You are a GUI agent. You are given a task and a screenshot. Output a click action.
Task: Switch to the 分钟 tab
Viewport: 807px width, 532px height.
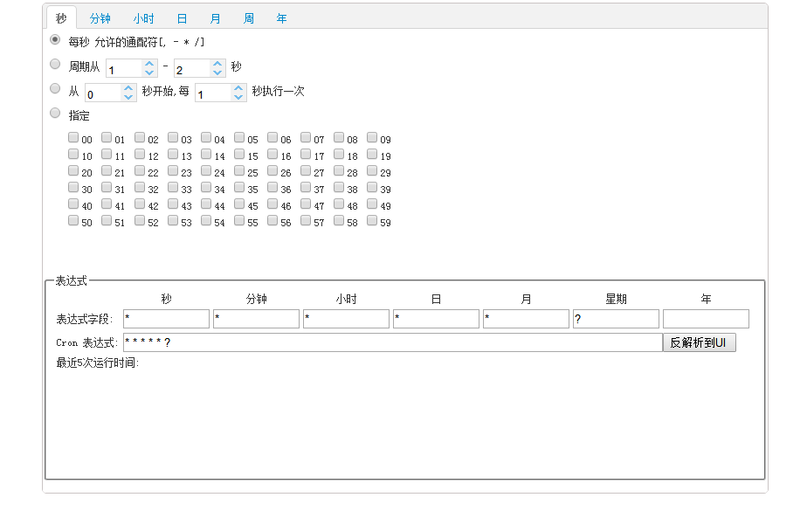point(100,18)
